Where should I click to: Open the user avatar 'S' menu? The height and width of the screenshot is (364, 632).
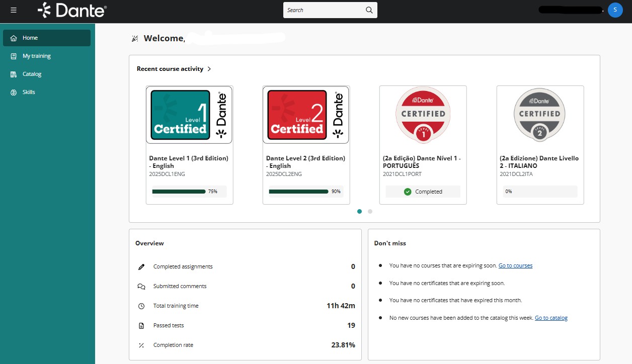coord(615,10)
